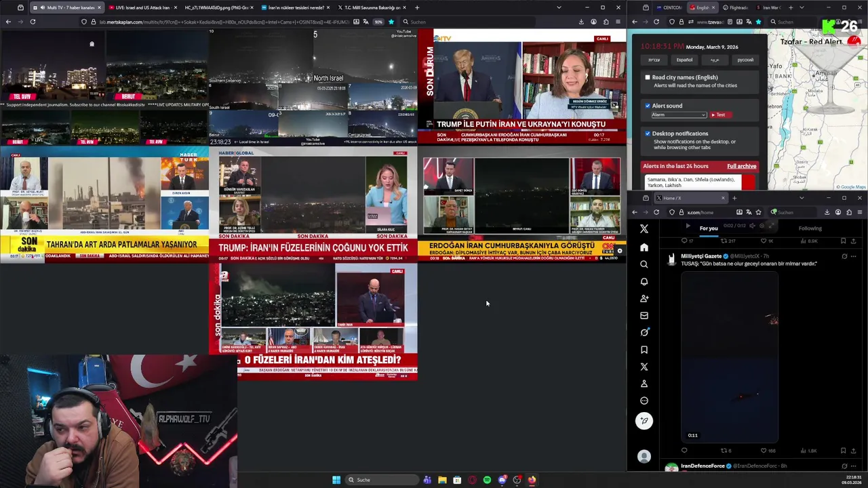Open new tab in Multi TV browser

417,7
